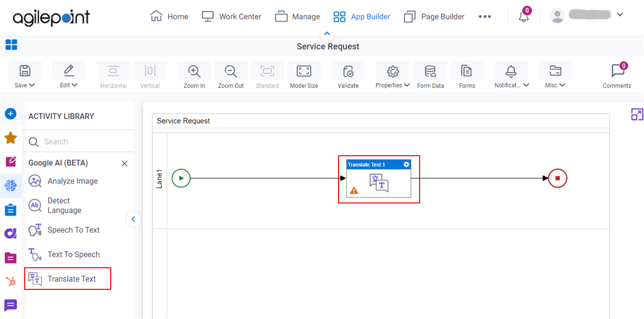
Task: Close the Google AI (BETA) group
Action: pyautogui.click(x=125, y=164)
